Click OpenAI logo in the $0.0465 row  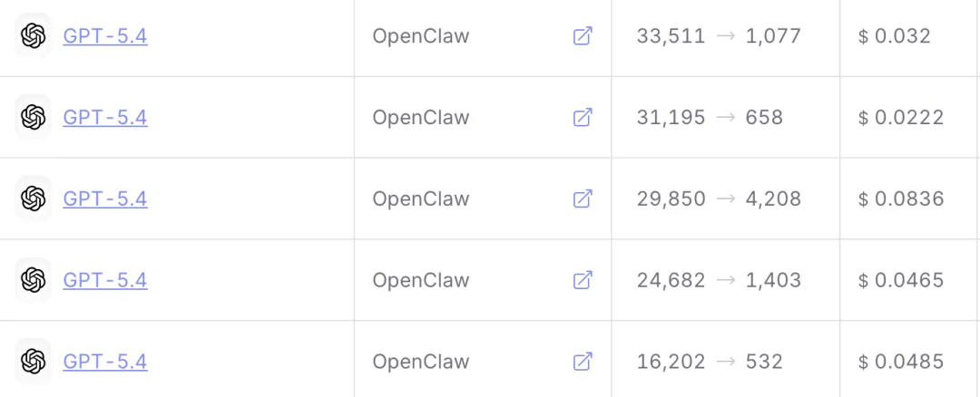tap(34, 280)
